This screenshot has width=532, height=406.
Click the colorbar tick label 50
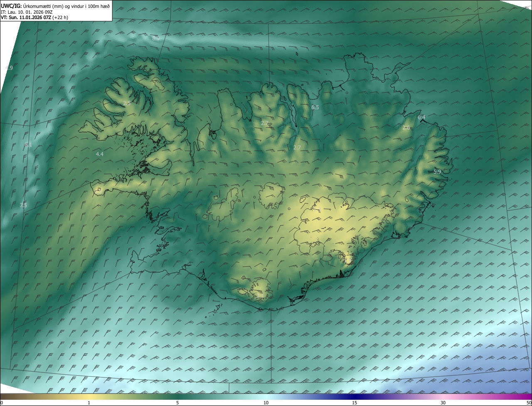(529, 403)
